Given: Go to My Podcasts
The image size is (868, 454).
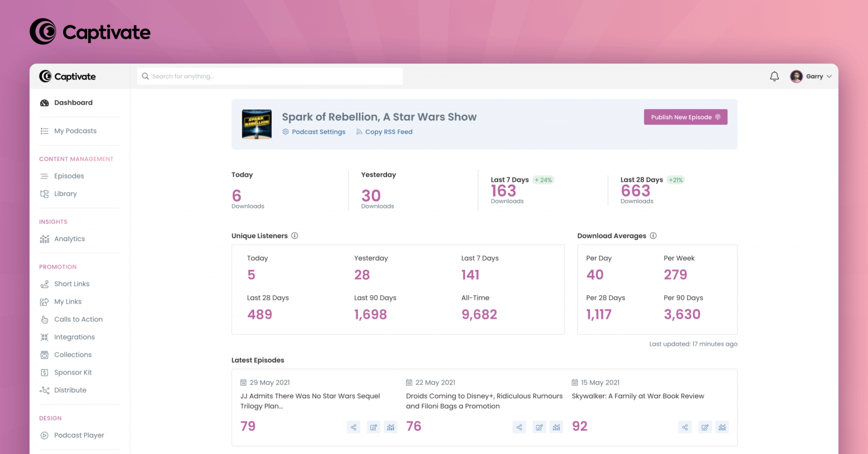Looking at the screenshot, I should pos(75,130).
